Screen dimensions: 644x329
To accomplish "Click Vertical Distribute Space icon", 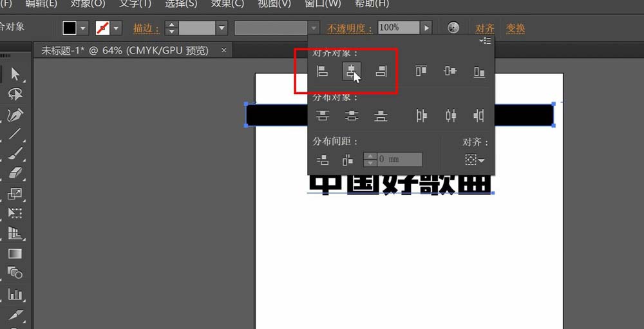I will [323, 160].
